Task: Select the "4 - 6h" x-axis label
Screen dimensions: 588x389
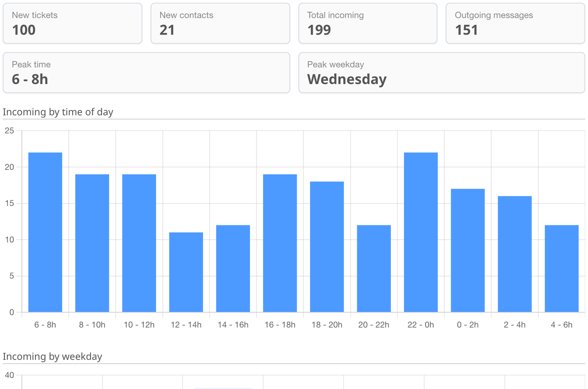Action: tap(562, 325)
